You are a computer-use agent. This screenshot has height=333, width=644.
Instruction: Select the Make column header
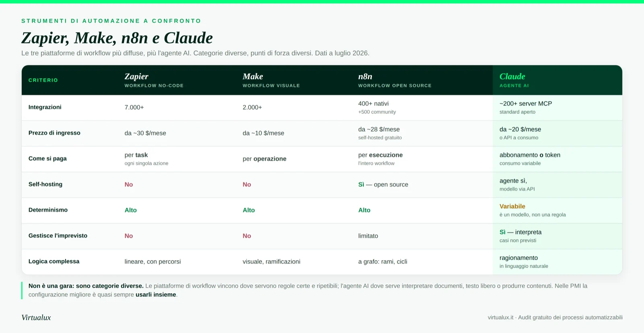coord(271,80)
